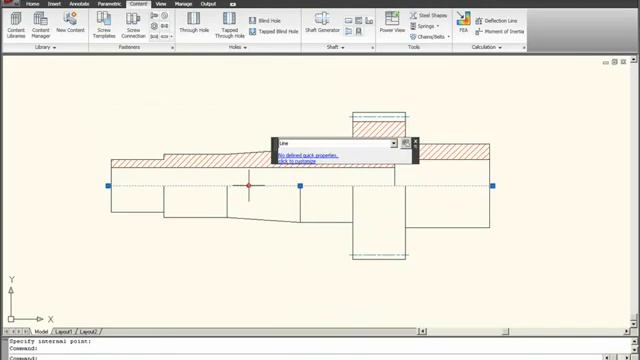The height and width of the screenshot is (360, 640).
Task: Open Content Libraries
Action: click(x=16, y=25)
